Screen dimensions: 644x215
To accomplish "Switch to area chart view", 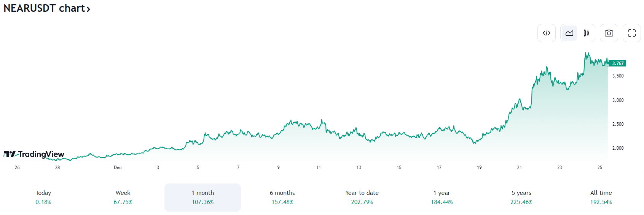I will click(x=569, y=33).
